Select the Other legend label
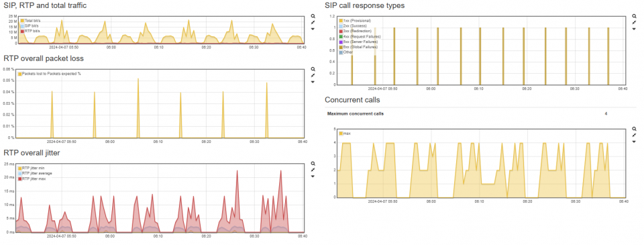644x245 pixels. pos(348,52)
